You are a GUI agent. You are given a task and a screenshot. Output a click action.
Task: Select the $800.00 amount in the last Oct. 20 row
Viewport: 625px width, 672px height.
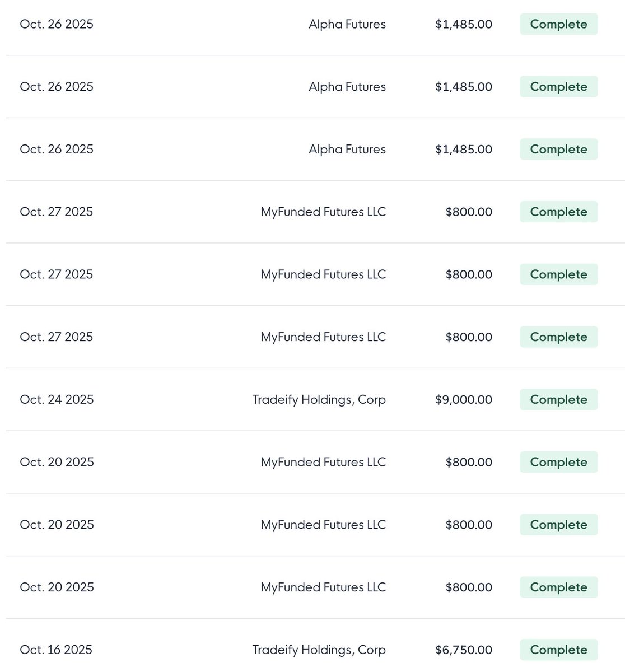(469, 587)
